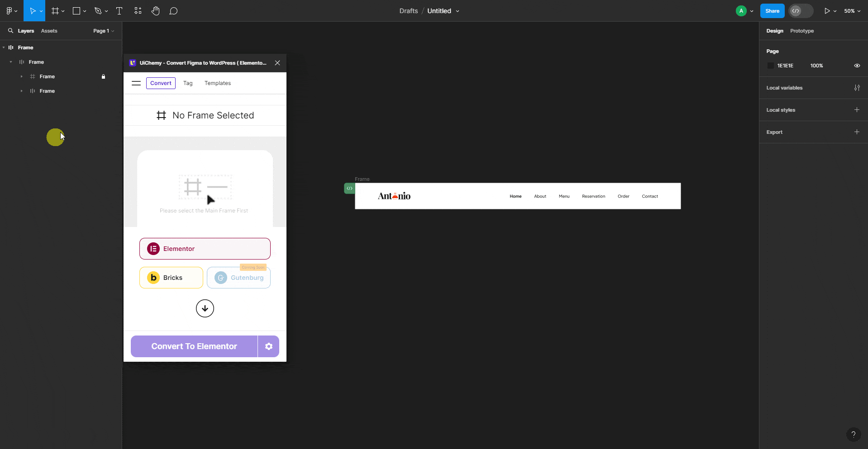The height and width of the screenshot is (449, 868).
Task: Select the Hand tool
Action: 156,11
